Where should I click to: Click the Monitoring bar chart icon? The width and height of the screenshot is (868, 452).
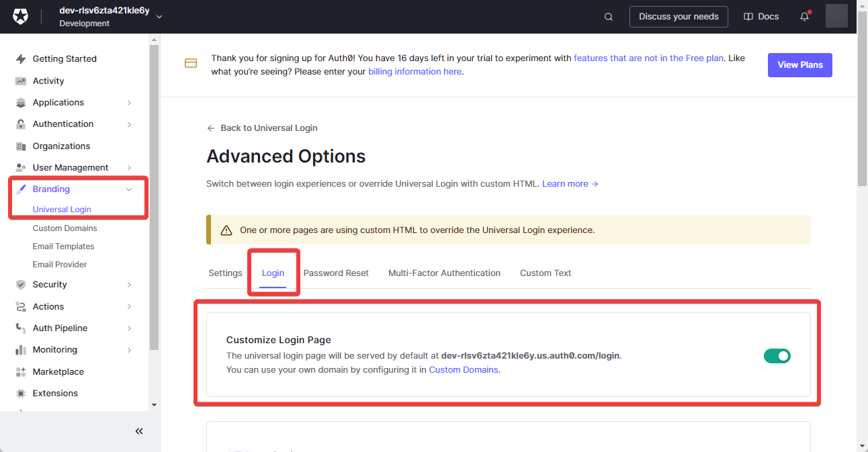point(21,350)
